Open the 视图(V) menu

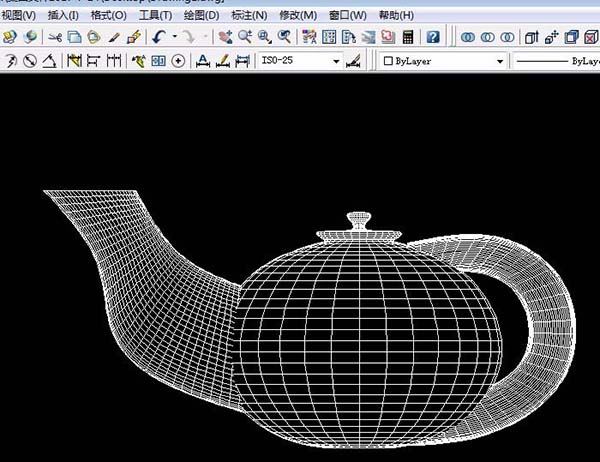point(18,15)
